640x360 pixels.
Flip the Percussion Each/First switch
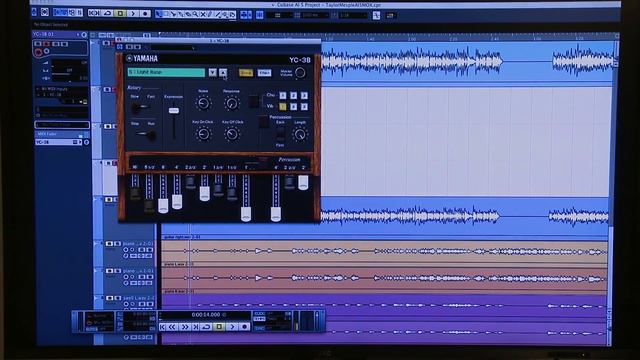pyautogui.click(x=280, y=135)
